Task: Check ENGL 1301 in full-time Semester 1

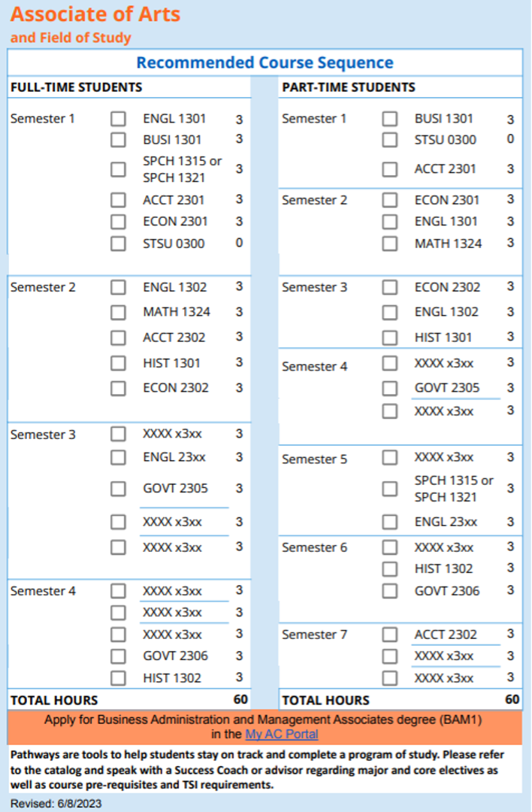Action: [x=118, y=119]
